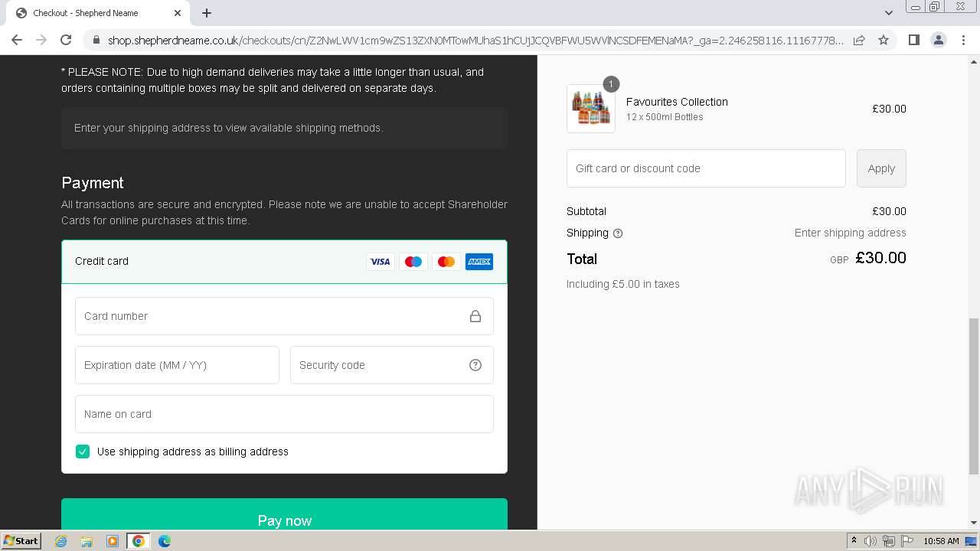The image size is (980, 551).
Task: Click the action center flag icon
Action: pos(907,541)
